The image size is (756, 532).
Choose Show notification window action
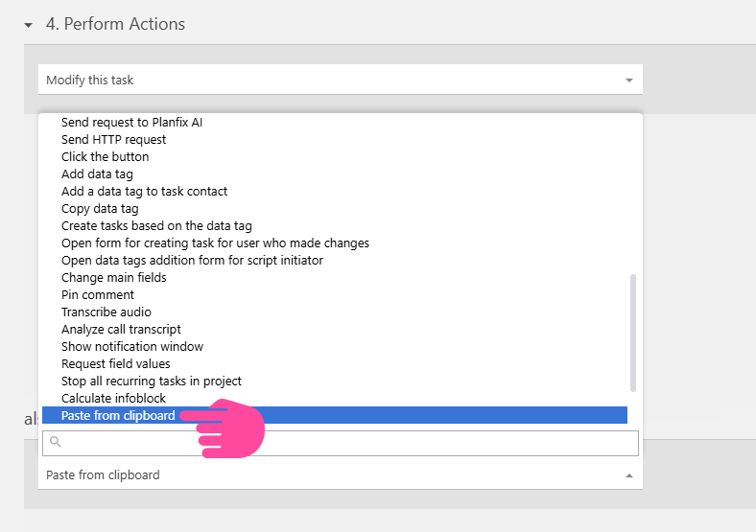[131, 346]
